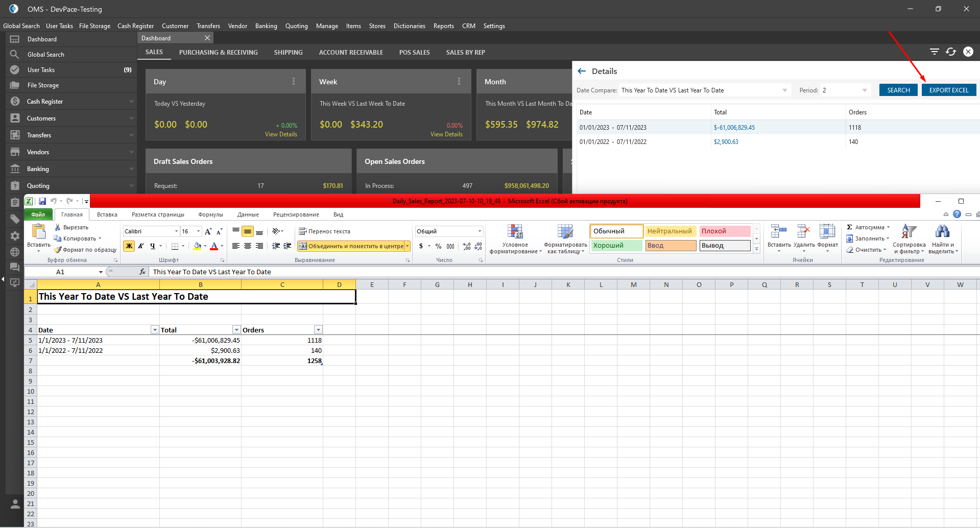Screen dimensions: 980x528
Task: Open the Total column filter dropdown
Action: pos(236,330)
